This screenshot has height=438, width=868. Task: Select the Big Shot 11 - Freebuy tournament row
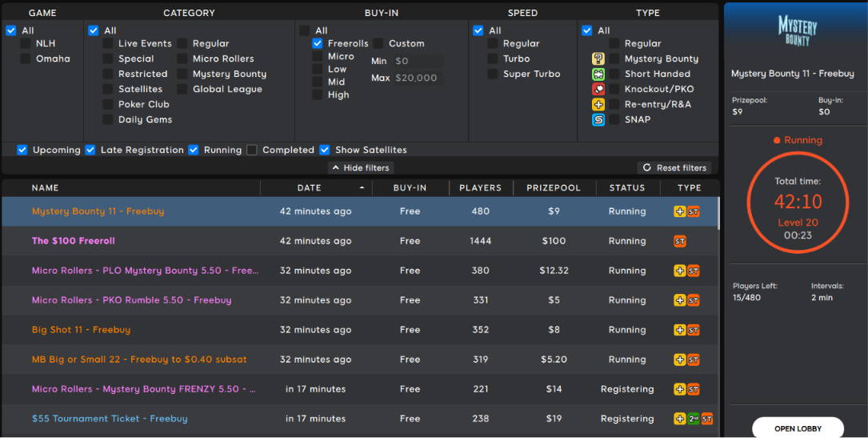[360, 330]
